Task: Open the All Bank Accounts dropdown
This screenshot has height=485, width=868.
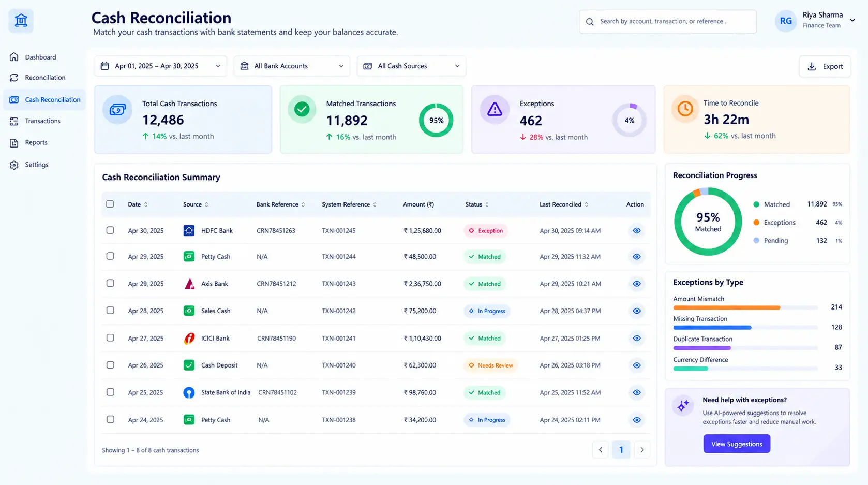Action: point(292,66)
